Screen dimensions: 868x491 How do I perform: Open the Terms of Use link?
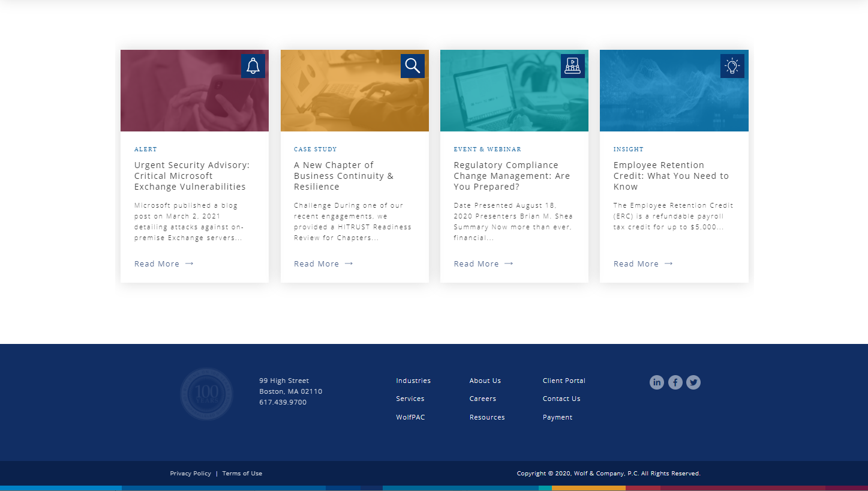tap(242, 474)
